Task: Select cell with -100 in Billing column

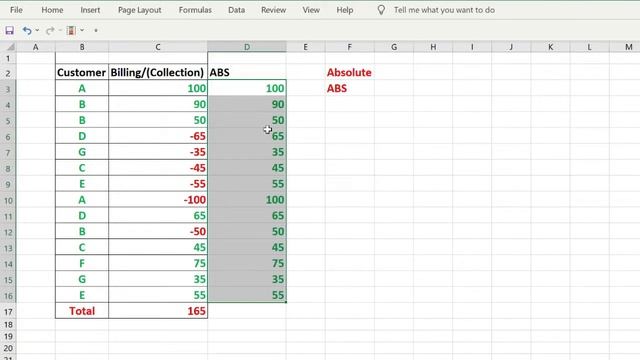Action: (158, 200)
